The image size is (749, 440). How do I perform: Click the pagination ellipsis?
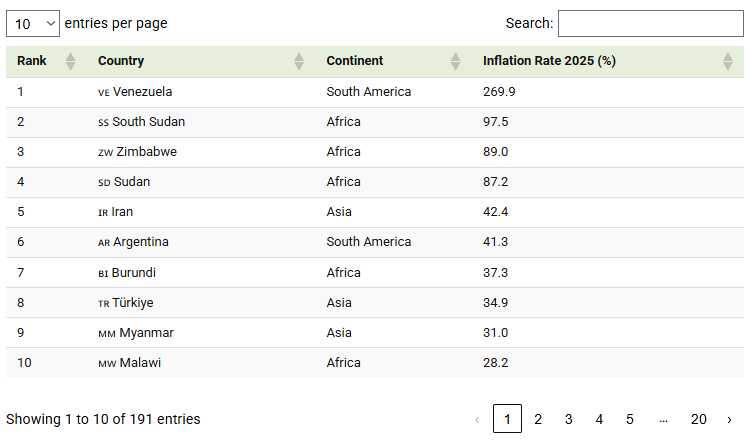pyautogui.click(x=663, y=419)
